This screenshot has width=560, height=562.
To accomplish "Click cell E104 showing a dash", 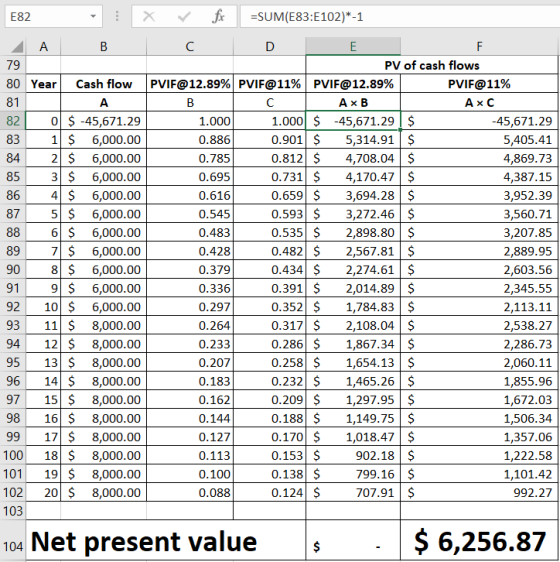I will pos(353,540).
